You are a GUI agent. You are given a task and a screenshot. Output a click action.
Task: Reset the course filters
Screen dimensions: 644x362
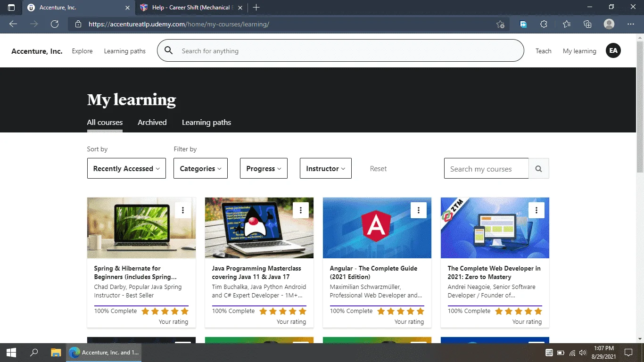click(x=378, y=168)
